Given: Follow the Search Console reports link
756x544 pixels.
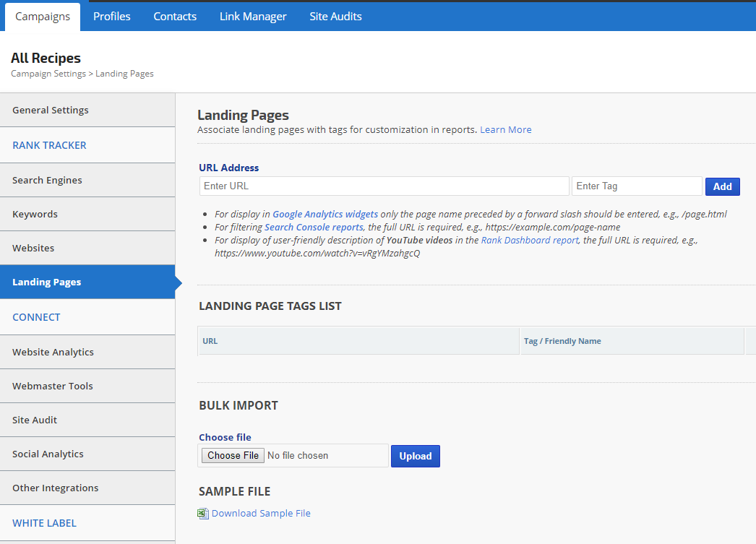Looking at the screenshot, I should 314,227.
